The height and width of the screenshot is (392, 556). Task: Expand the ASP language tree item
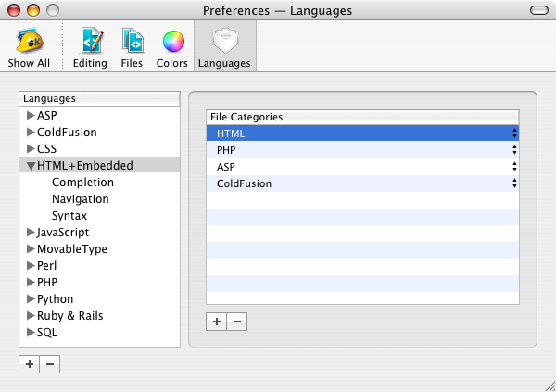(31, 116)
